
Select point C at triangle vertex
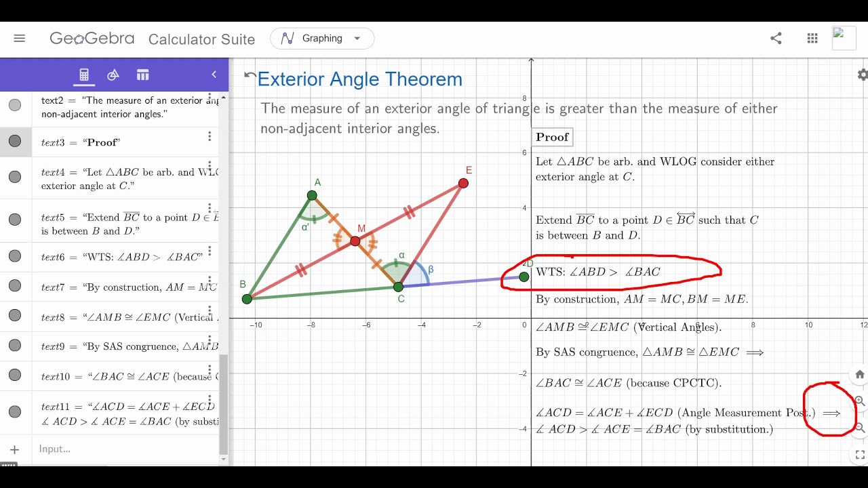pos(399,287)
